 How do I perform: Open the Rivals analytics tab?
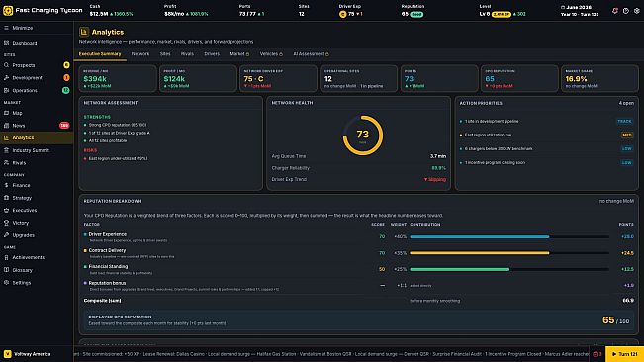click(187, 54)
